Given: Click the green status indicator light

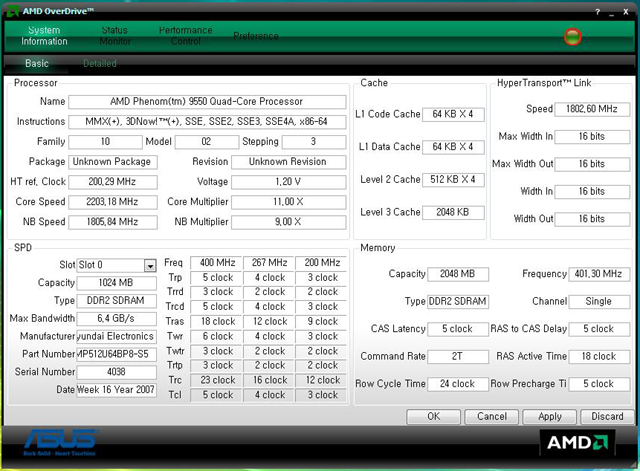Looking at the screenshot, I should click(572, 37).
